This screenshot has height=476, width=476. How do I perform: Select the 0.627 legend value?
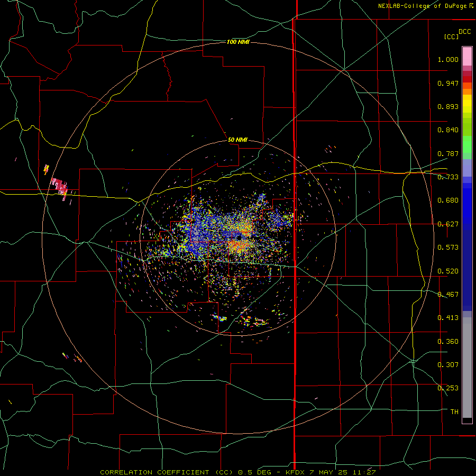448,224
